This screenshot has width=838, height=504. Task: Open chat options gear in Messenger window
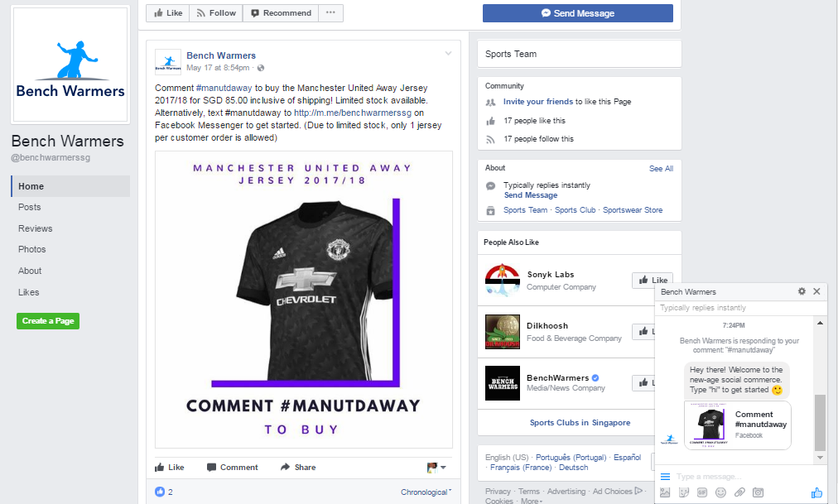tap(801, 291)
